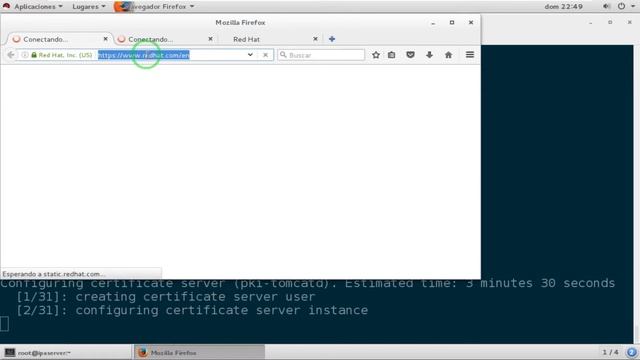
Task: Click the green padlock Red Hat, Inc. identity
Action: click(61, 55)
